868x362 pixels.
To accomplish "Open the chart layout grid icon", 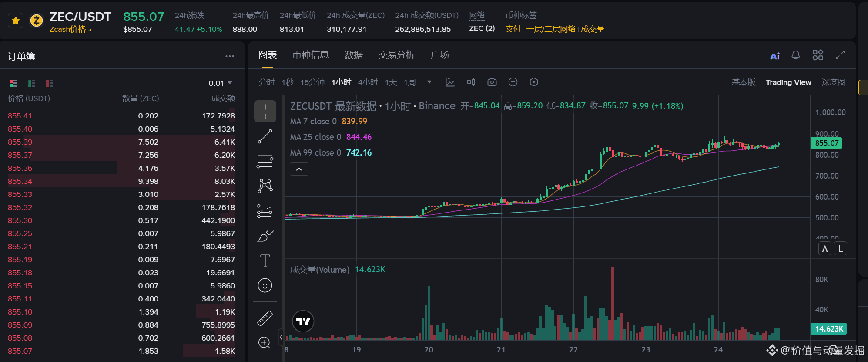I will coord(818,55).
